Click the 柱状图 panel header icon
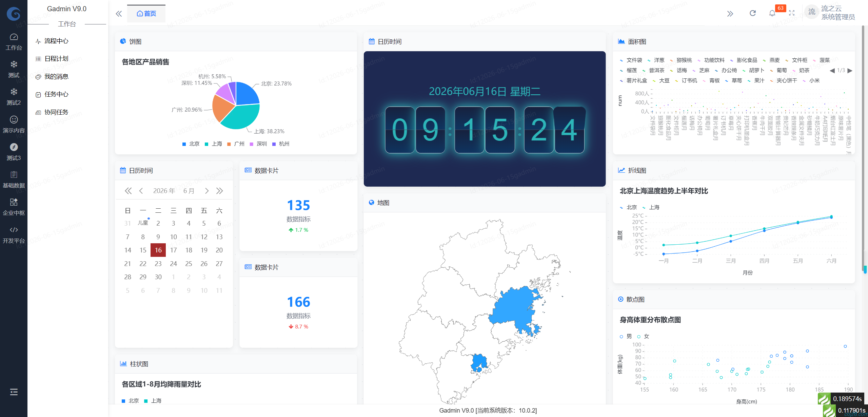868x417 pixels. [x=123, y=364]
